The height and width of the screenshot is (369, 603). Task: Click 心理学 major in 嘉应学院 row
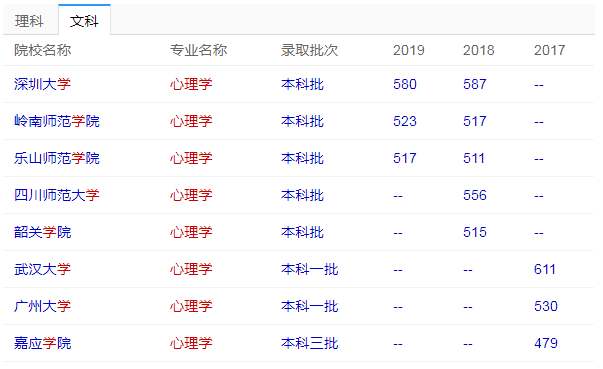click(191, 343)
